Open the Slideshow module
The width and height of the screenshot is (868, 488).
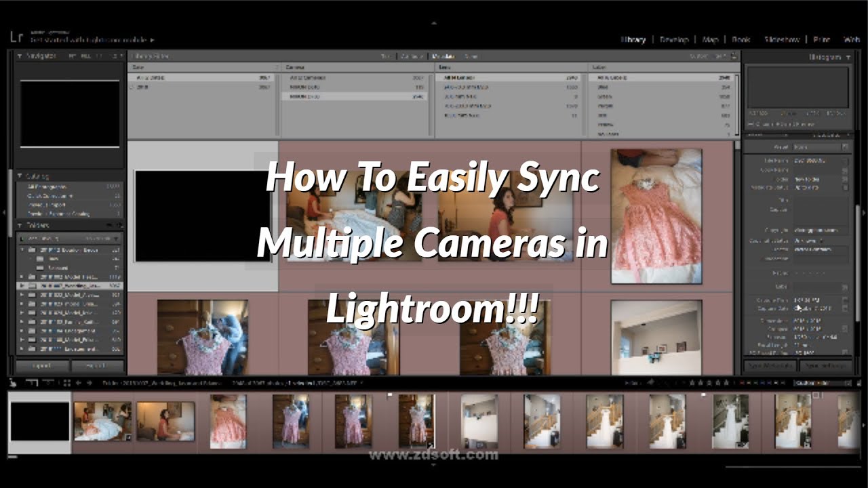[781, 40]
